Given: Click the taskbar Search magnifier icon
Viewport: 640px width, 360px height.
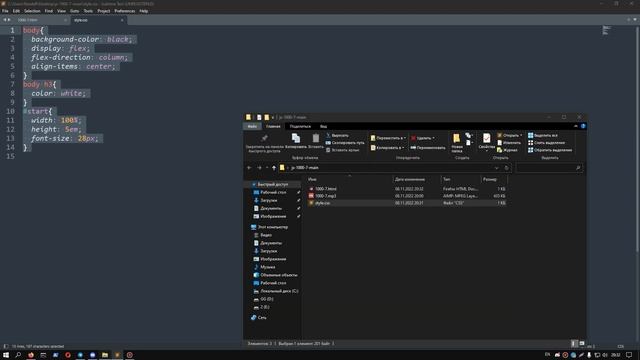Looking at the screenshot, I should 18,355.
